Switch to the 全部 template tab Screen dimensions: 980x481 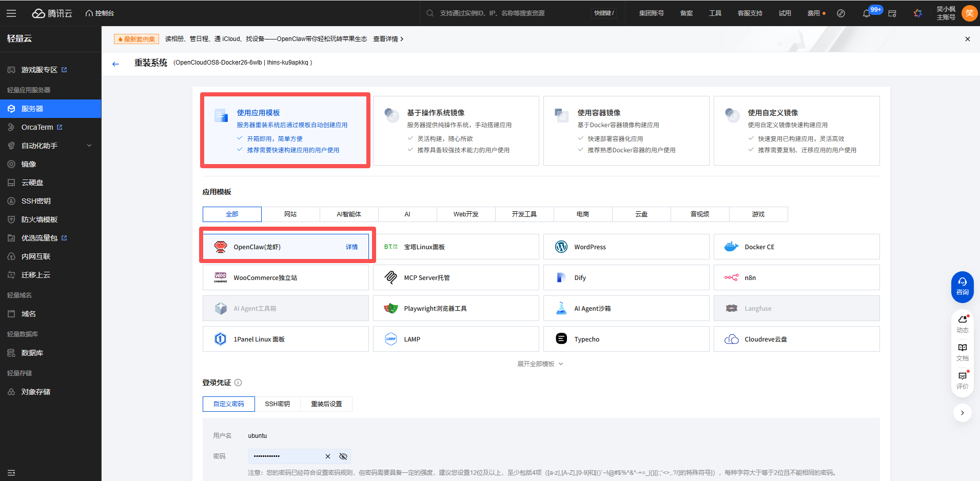232,214
